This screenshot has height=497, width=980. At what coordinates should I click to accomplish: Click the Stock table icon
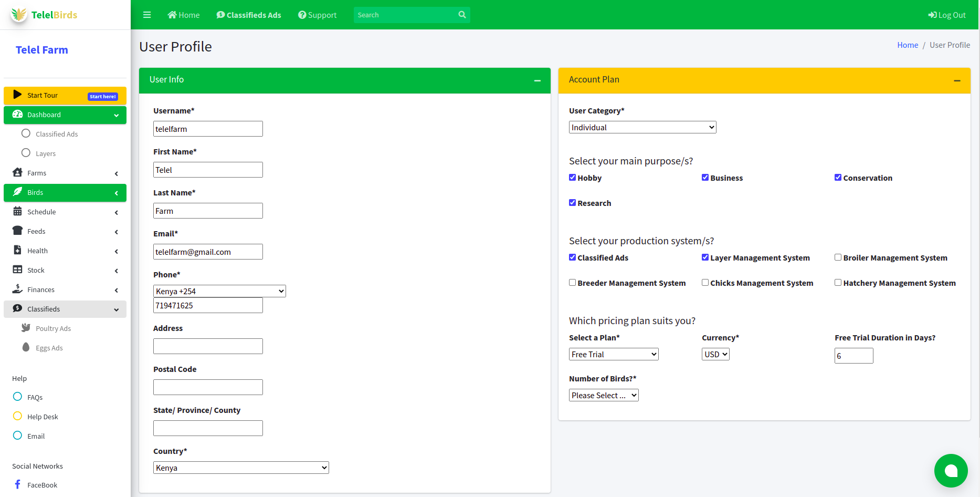17,270
